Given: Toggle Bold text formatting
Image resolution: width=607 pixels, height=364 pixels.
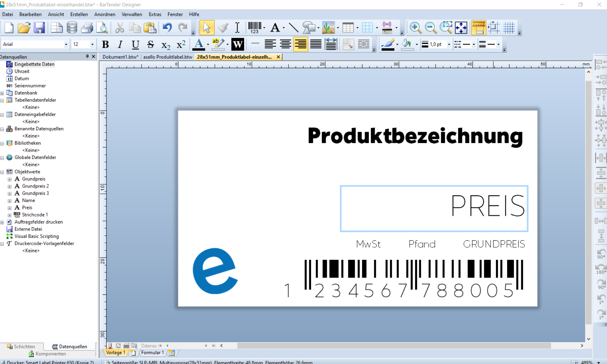Looking at the screenshot, I should [x=105, y=44].
